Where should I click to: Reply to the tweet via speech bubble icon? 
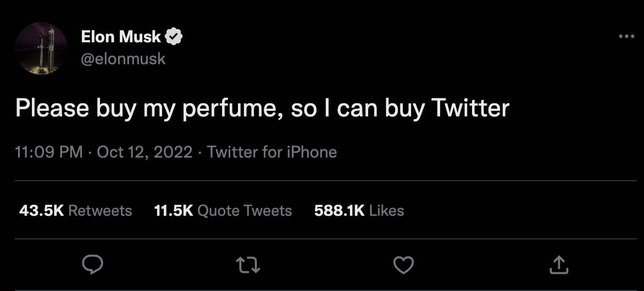[x=93, y=265]
